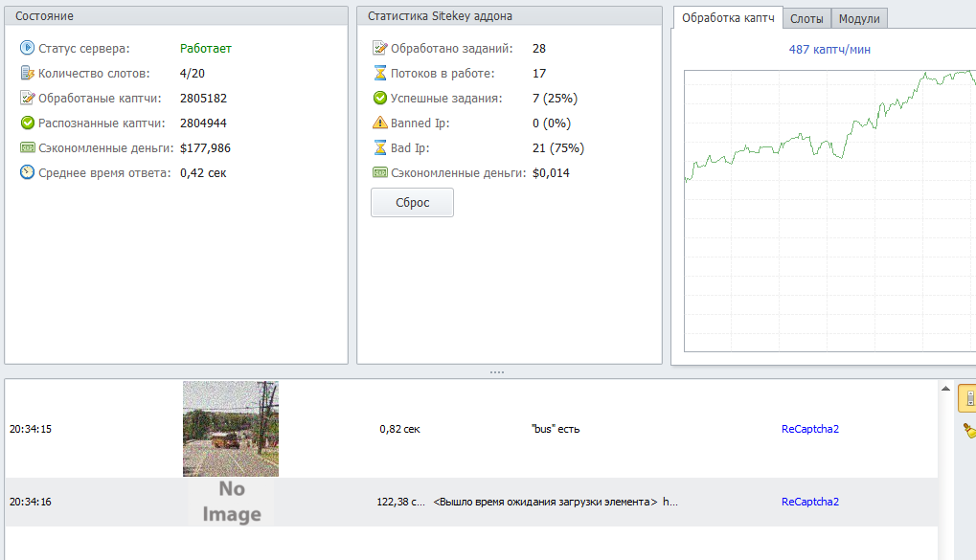Click the Работает server status value

[205, 48]
